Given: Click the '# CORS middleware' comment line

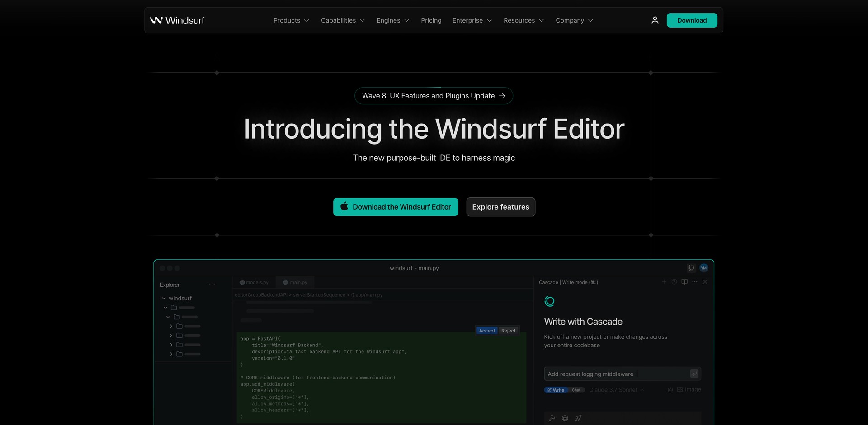Looking at the screenshot, I should pyautogui.click(x=318, y=378).
